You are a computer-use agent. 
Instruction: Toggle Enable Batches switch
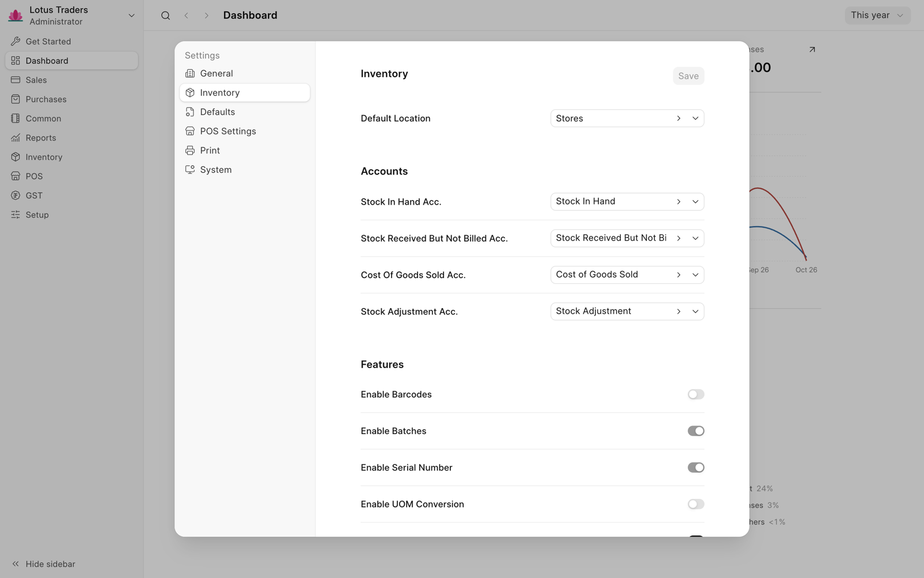click(696, 431)
